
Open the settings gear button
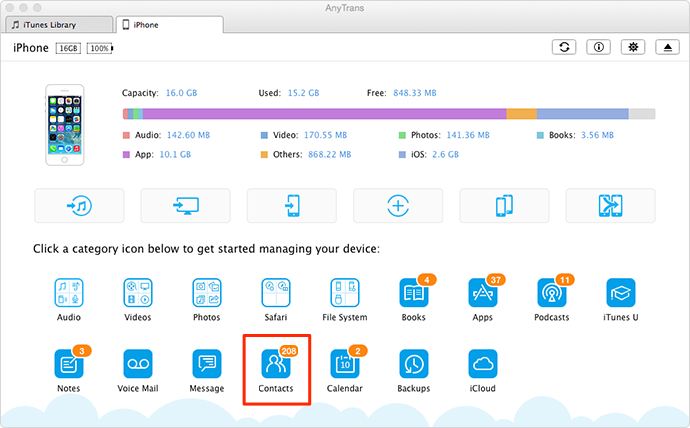(x=633, y=47)
